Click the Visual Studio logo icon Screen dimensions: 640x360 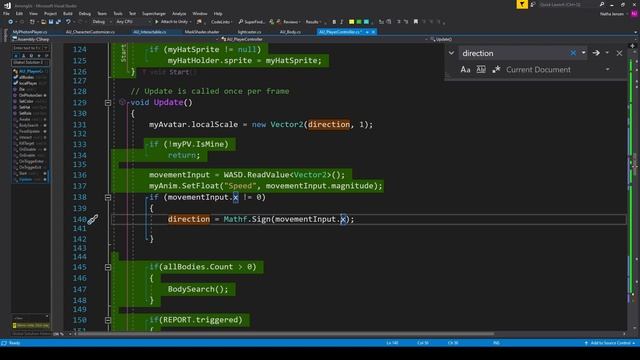tap(7, 5)
